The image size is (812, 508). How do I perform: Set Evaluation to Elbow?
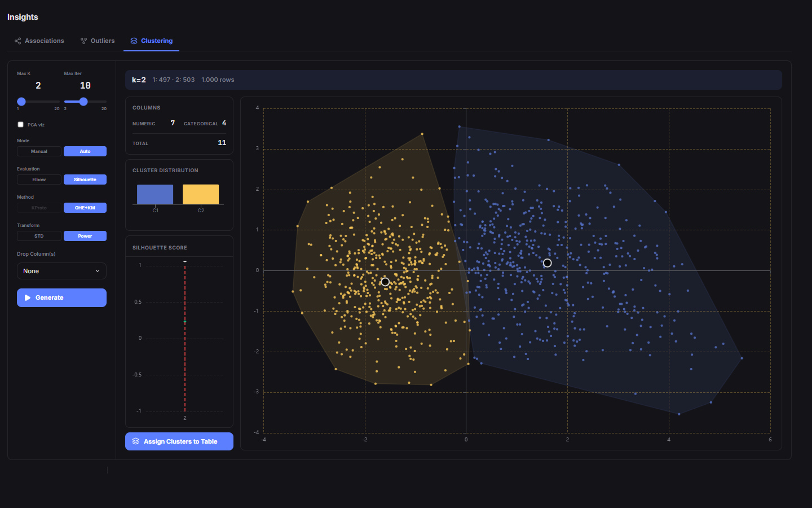pos(39,179)
